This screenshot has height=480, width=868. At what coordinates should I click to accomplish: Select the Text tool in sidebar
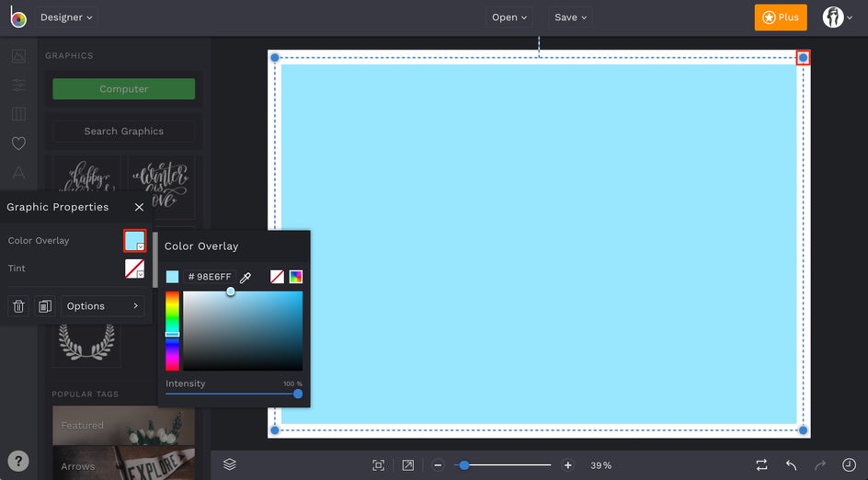pos(18,173)
